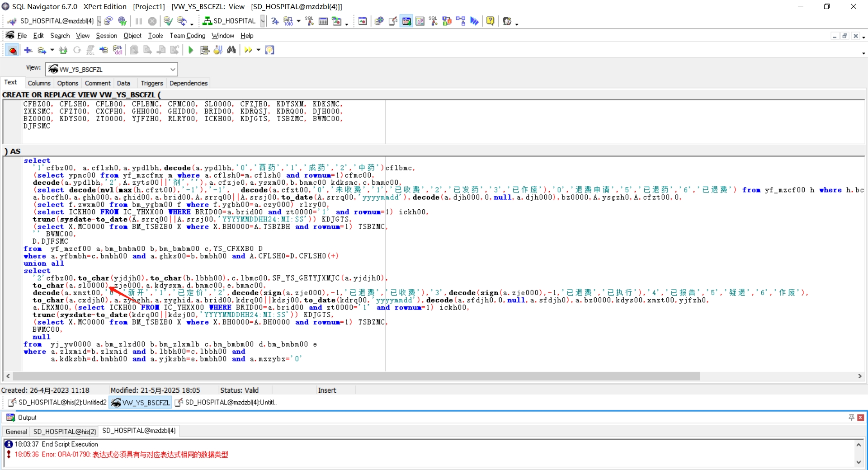Click the red record button in the toolbar
Image resolution: width=868 pixels, height=470 pixels.
(x=13, y=50)
